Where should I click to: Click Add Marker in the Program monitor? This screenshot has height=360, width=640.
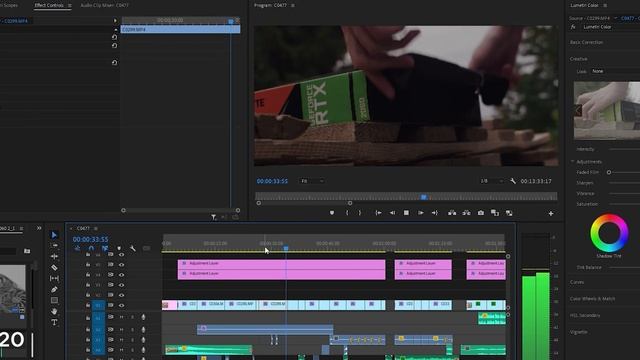pos(332,213)
